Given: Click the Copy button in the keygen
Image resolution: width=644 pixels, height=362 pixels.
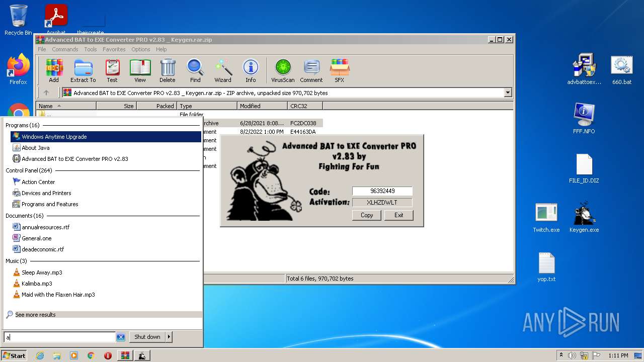Looking at the screenshot, I should (x=367, y=215).
